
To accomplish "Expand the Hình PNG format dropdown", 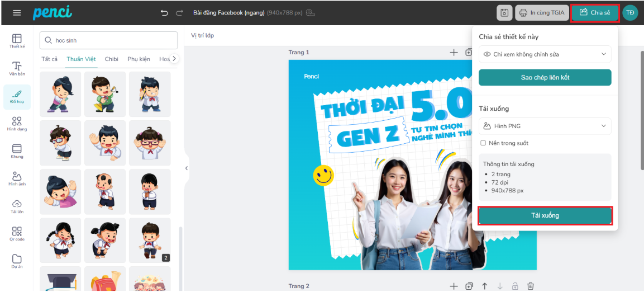I will pos(545,126).
